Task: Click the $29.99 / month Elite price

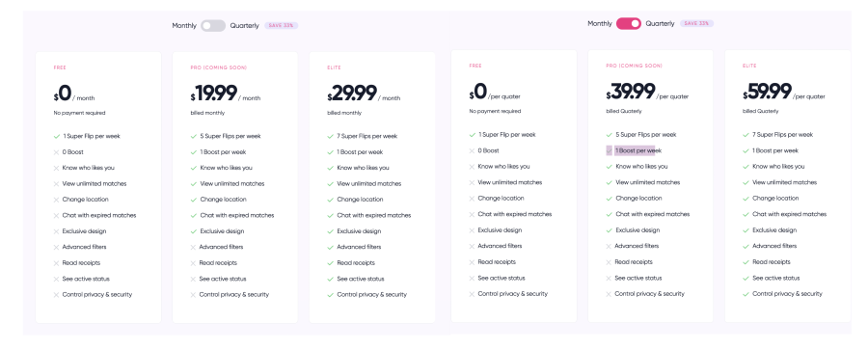Action: click(x=364, y=94)
